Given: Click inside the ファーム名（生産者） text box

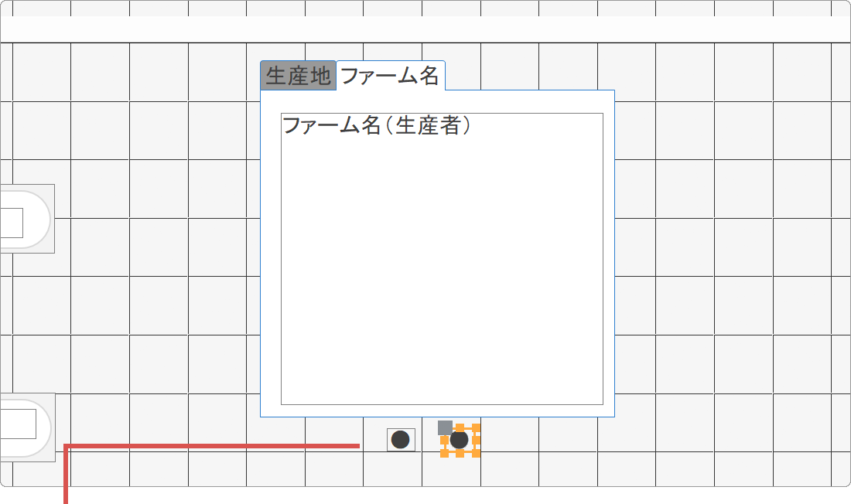Looking at the screenshot, I should (x=442, y=259).
